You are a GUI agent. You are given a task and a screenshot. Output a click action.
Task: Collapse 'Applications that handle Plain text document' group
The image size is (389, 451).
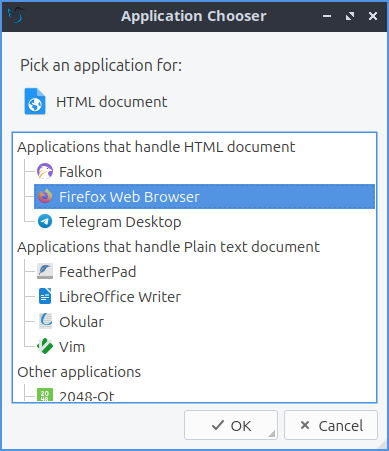click(x=168, y=247)
